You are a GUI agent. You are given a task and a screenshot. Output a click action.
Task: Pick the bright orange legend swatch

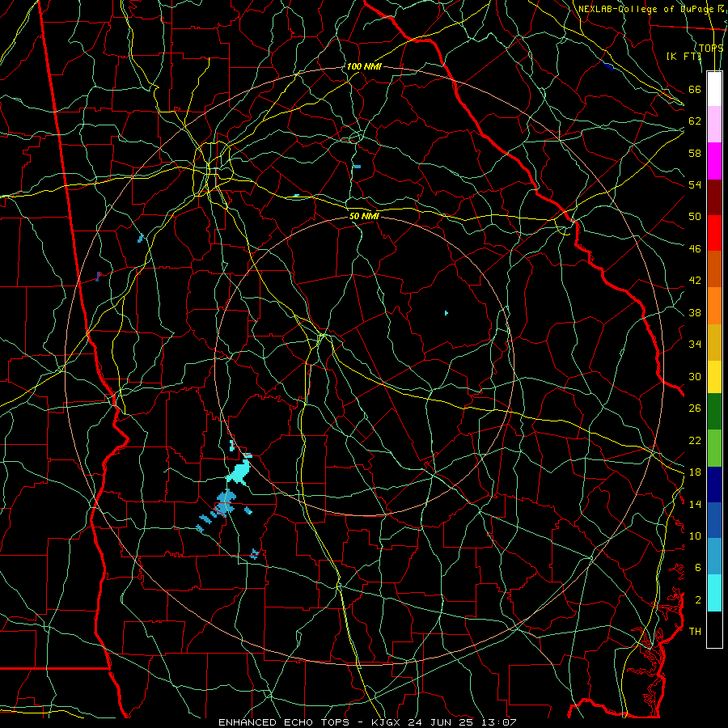point(714,306)
